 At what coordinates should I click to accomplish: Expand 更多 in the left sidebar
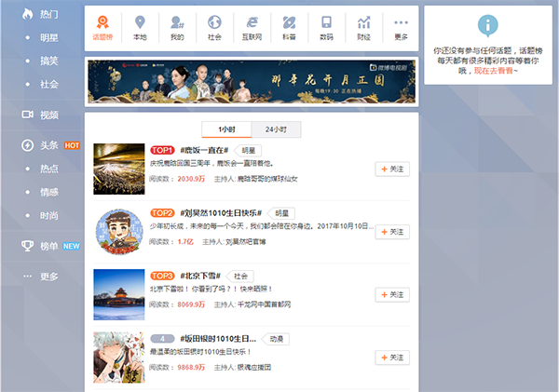[48, 277]
